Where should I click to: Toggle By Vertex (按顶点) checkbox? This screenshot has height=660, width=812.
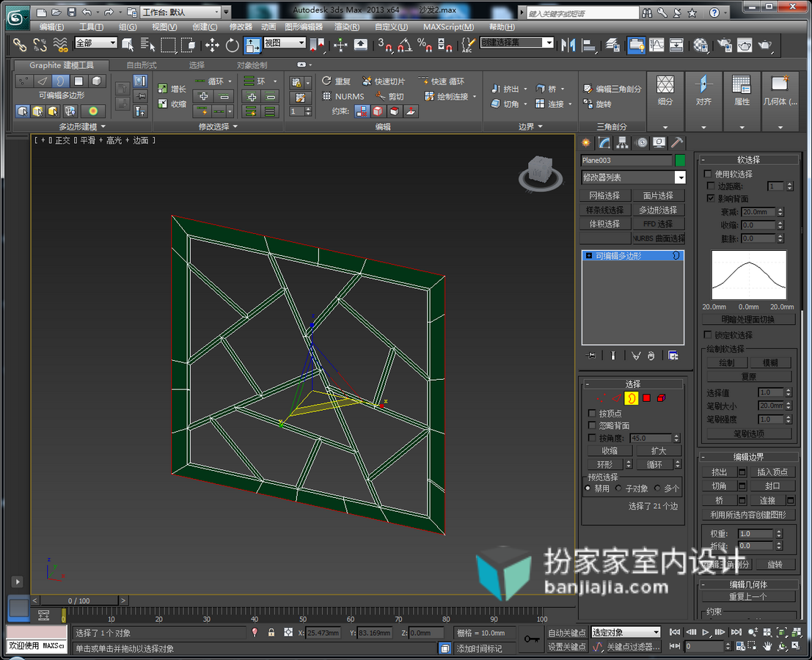coord(592,413)
